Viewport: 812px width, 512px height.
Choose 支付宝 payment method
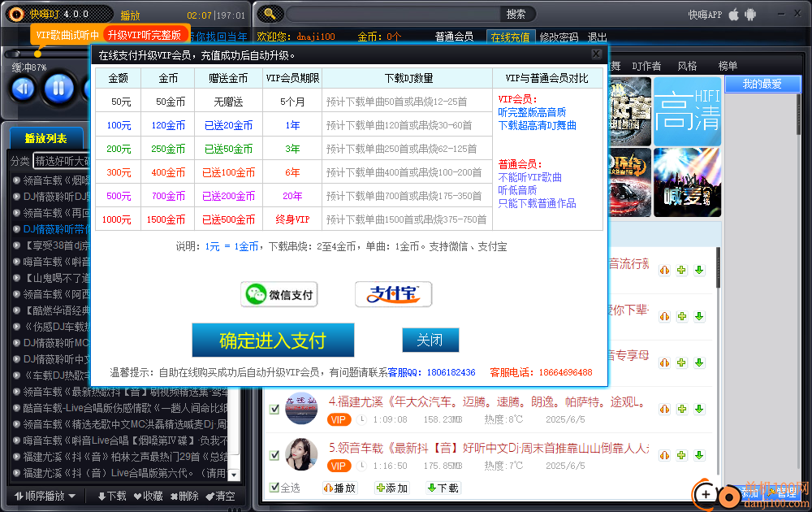(x=394, y=294)
